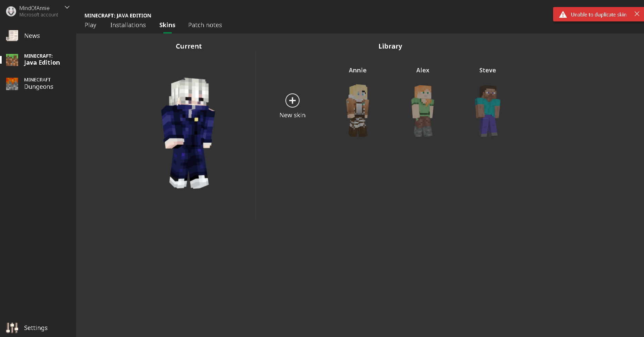The height and width of the screenshot is (337, 644).
Task: Select the Alex skin thumbnail
Action: pos(423,111)
